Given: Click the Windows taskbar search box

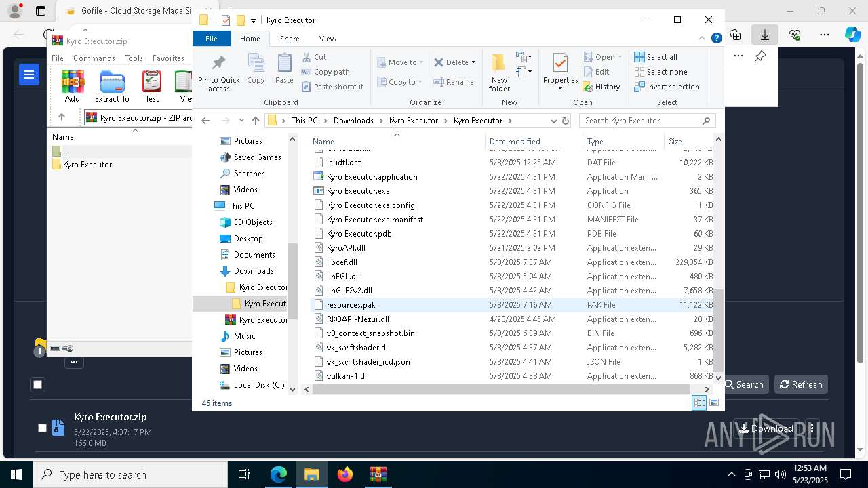Looking at the screenshot, I should click(130, 474).
